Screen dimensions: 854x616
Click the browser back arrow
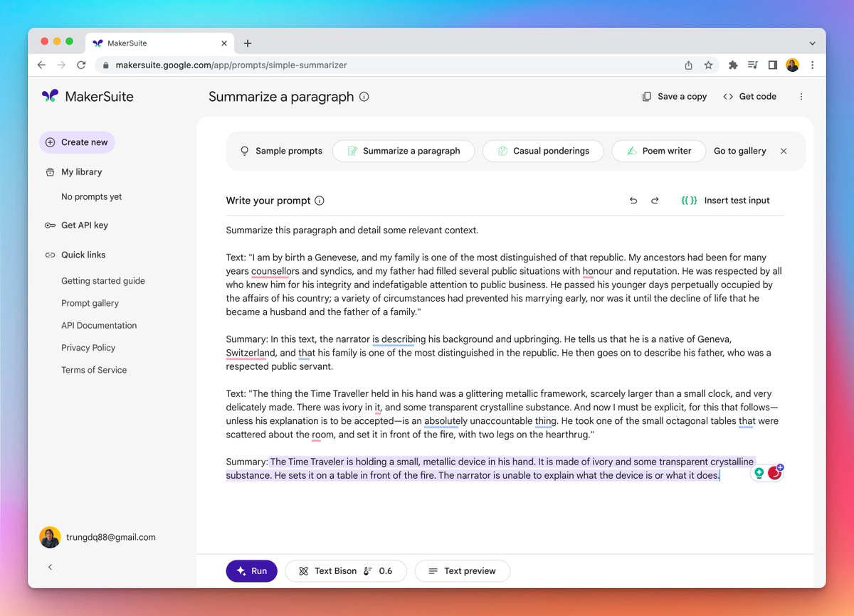tap(41, 65)
